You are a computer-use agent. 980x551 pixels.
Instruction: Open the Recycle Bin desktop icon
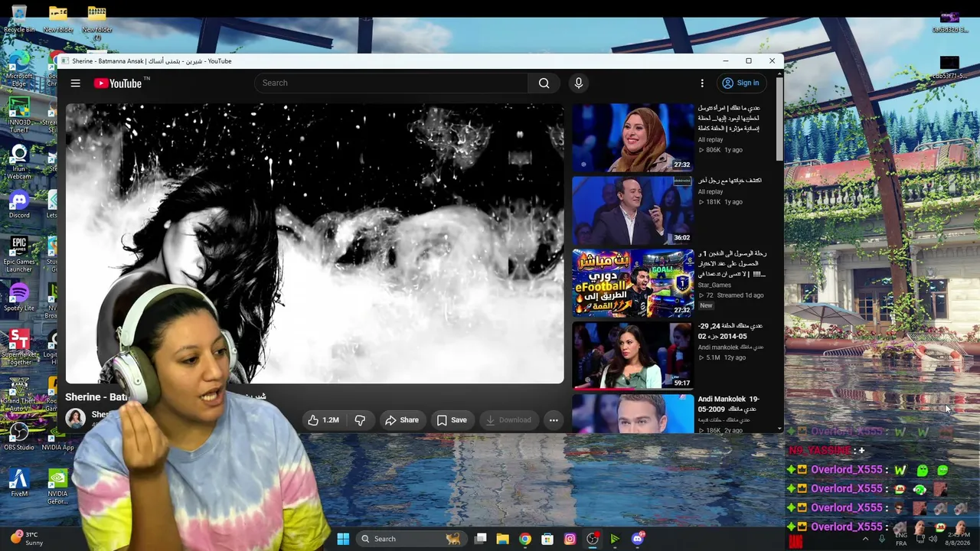[x=19, y=19]
